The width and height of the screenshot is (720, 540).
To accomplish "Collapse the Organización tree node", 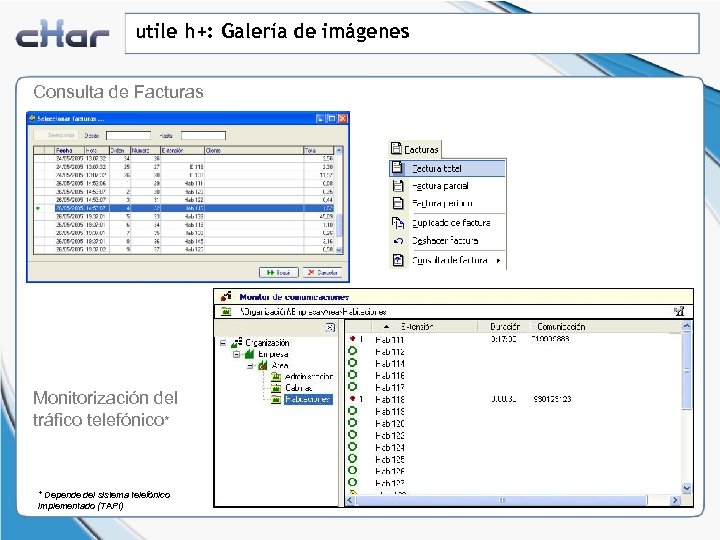I will [x=223, y=343].
